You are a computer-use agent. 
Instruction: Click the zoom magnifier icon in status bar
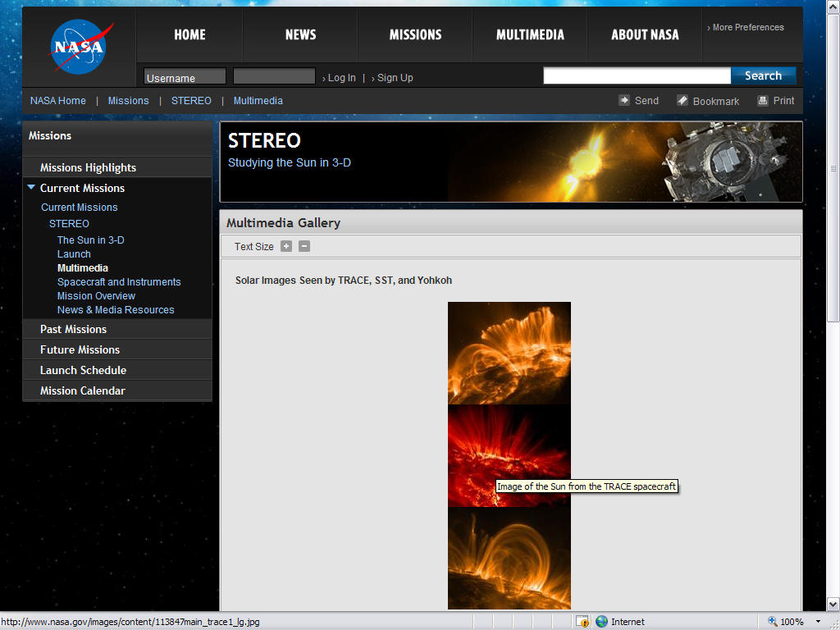coord(773,622)
